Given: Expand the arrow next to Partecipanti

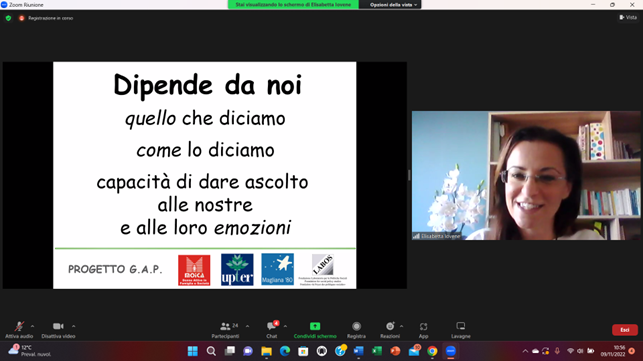Looking at the screenshot, I should [247, 326].
